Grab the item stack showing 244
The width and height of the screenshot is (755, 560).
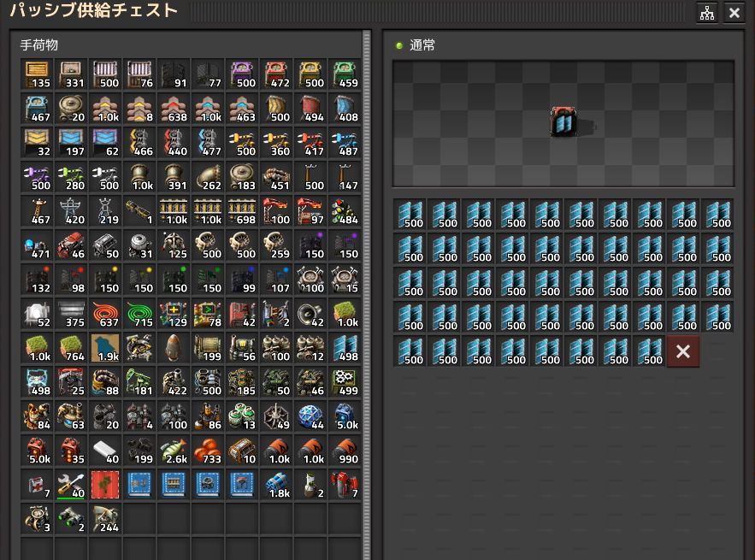(105, 519)
